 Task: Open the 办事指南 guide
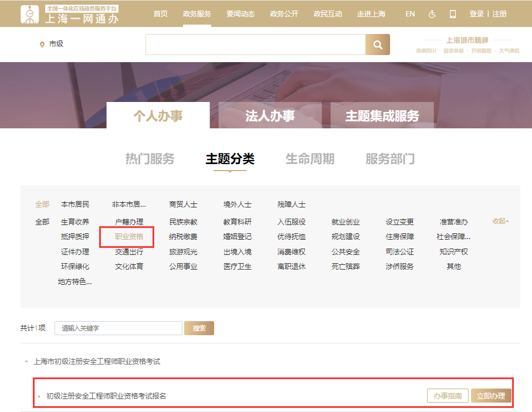point(447,396)
